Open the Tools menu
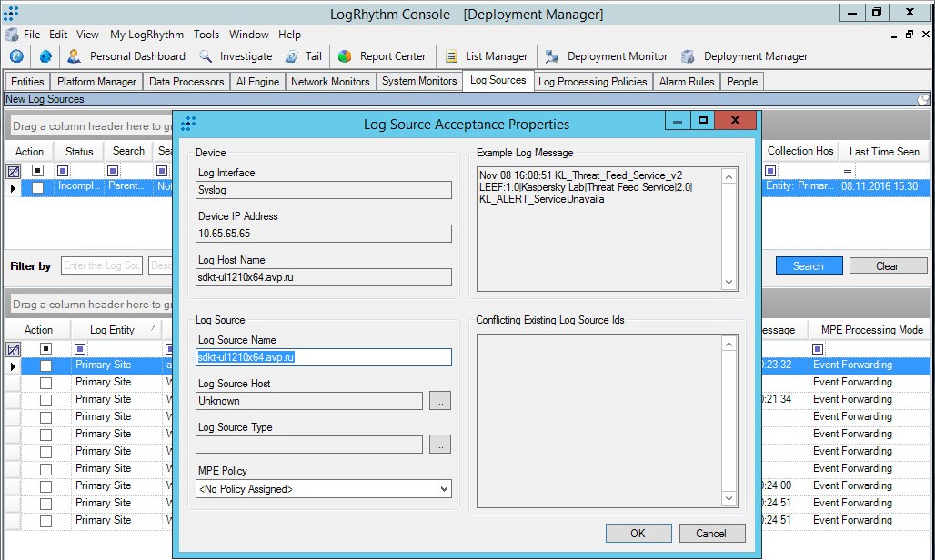The image size is (935, 560). pos(206,35)
